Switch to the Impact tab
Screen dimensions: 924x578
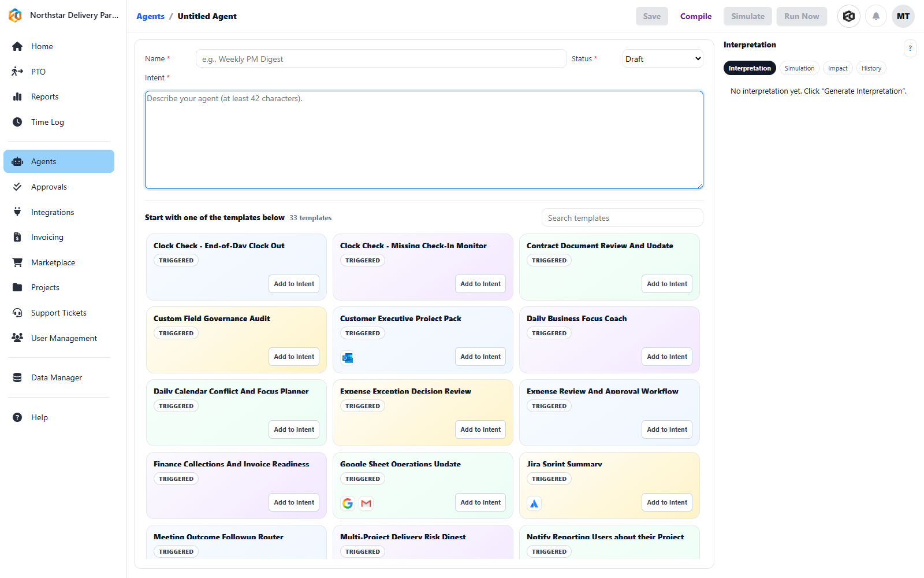(838, 68)
